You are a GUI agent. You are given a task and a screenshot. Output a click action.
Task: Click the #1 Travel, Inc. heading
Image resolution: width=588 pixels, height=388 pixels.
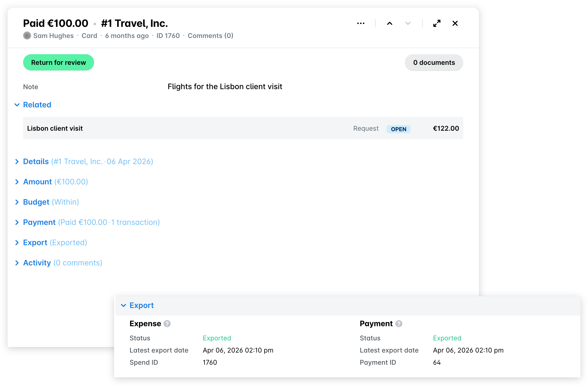pyautogui.click(x=134, y=23)
